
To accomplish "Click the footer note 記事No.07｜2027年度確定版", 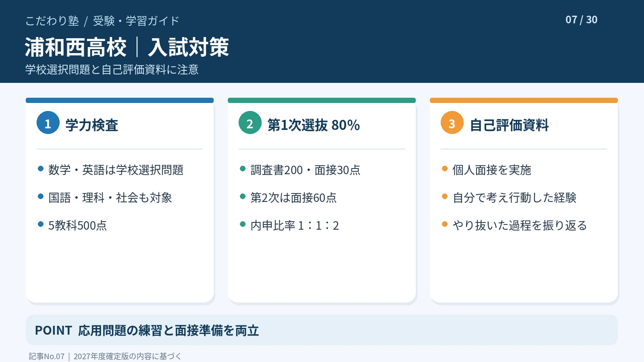I will [x=105, y=356].
